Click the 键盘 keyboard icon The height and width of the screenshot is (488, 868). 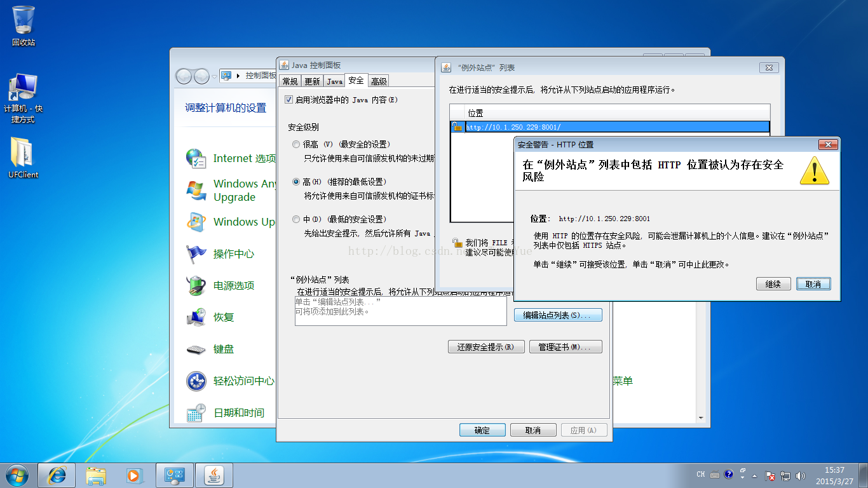[x=196, y=349]
